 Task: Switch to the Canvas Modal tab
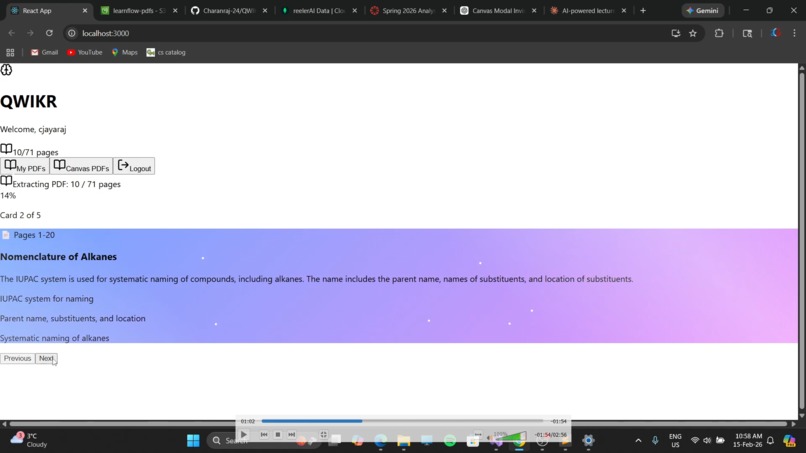(498, 10)
